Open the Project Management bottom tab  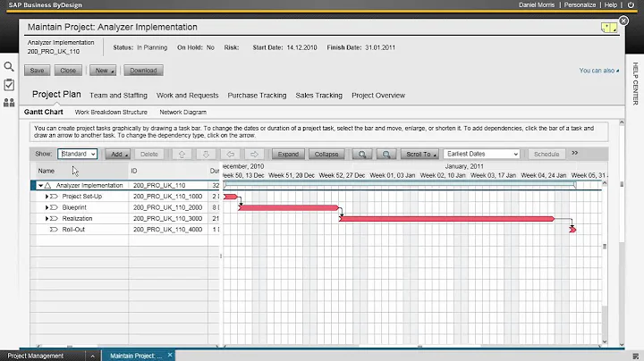[35, 356]
